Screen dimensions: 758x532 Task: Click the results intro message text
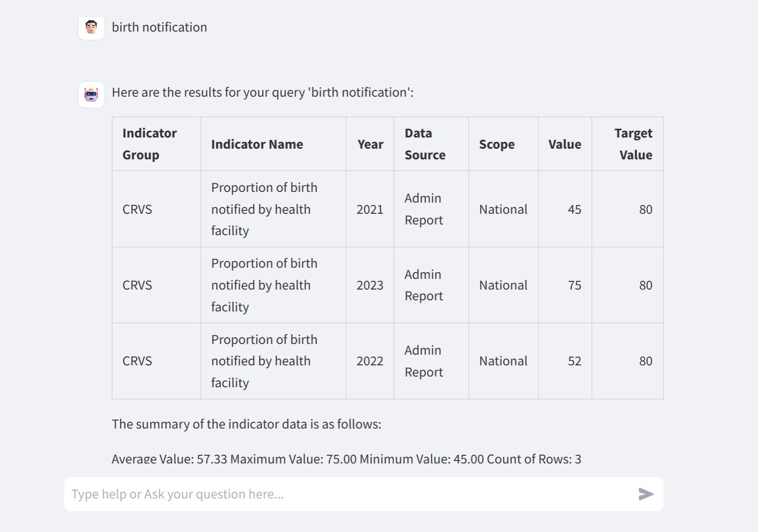pyautogui.click(x=263, y=92)
